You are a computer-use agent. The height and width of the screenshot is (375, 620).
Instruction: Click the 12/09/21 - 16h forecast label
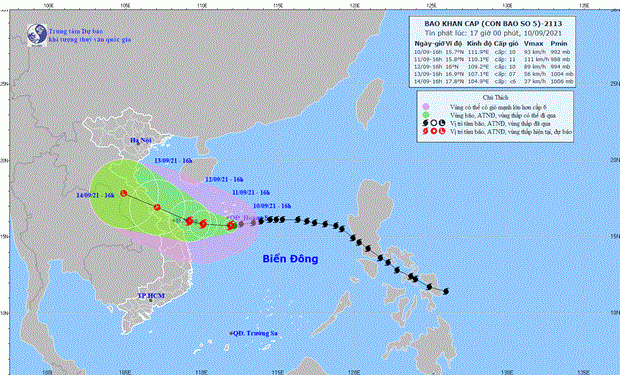(224, 180)
